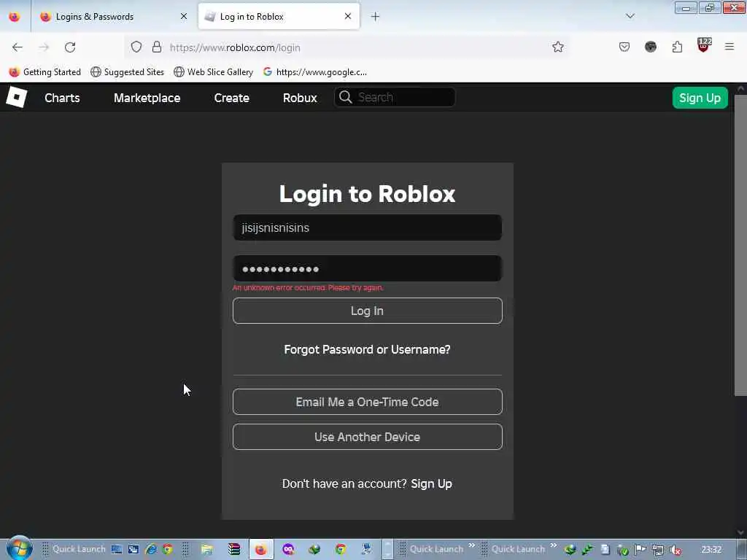This screenshot has height=560, width=747.
Task: Click the green Sign Up button
Action: (700, 98)
